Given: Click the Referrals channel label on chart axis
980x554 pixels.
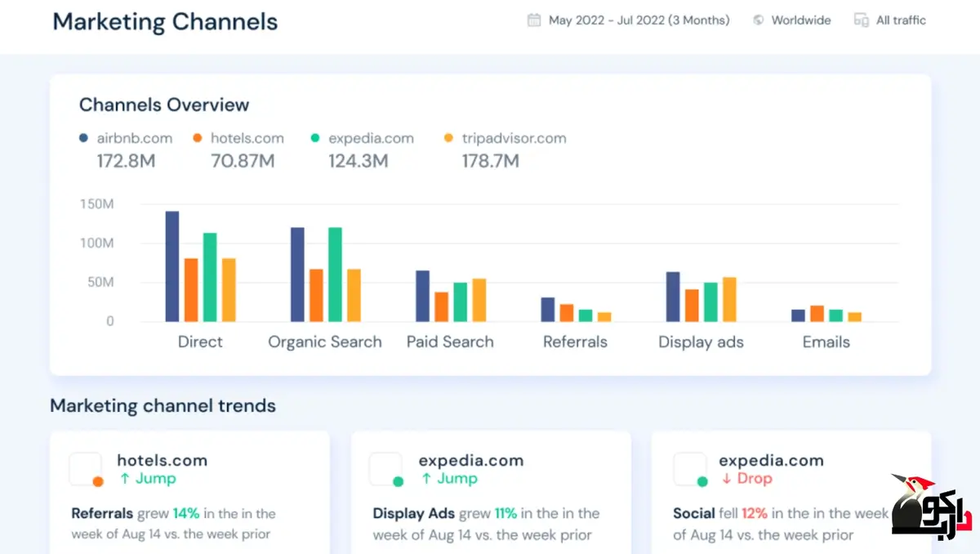Looking at the screenshot, I should point(575,342).
